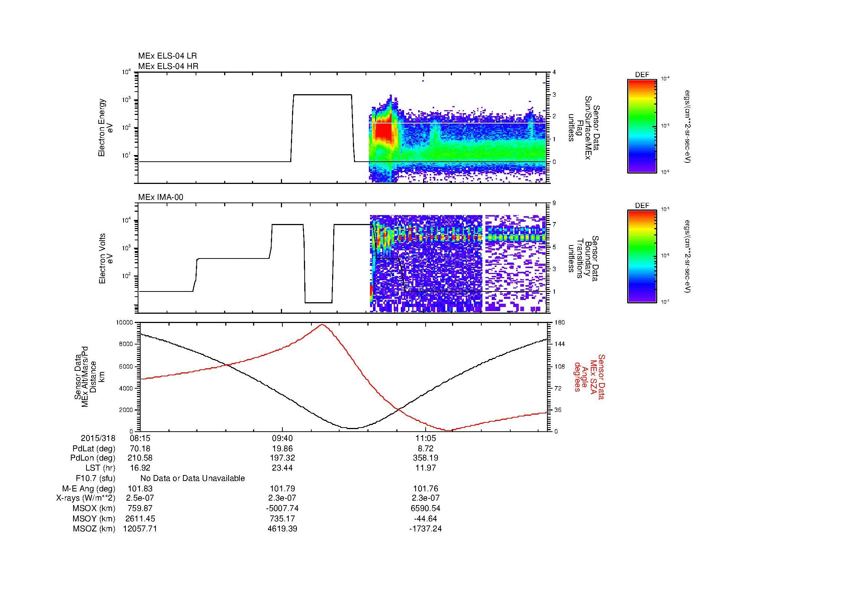Click the 'X-rays (W/m**2)' row label
This screenshot has width=868, height=613.
86,498
